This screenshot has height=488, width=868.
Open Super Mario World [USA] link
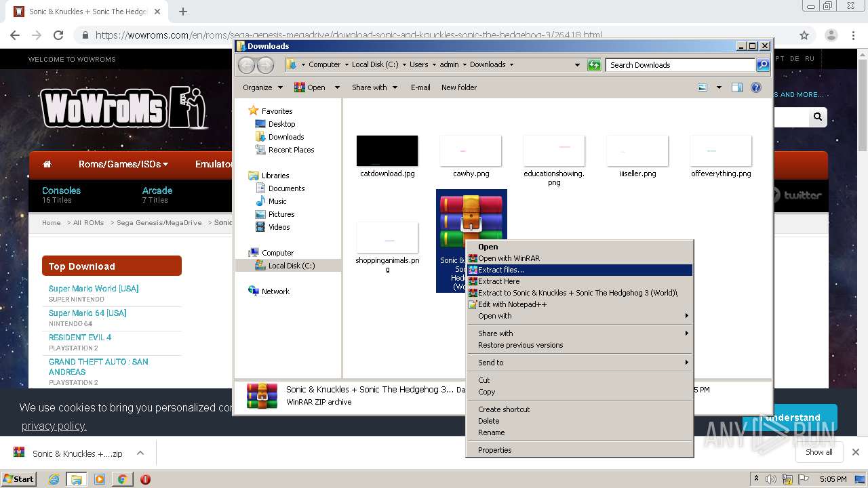click(94, 289)
